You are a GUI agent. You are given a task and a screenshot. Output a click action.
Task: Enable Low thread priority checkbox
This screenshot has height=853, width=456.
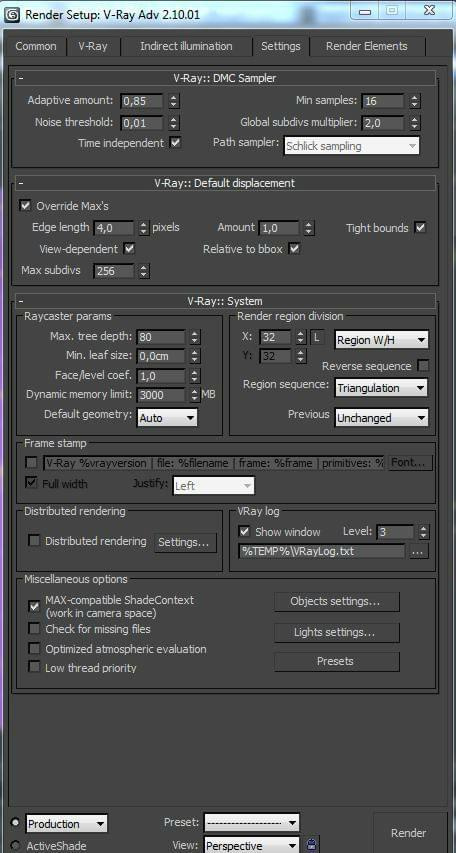(34, 667)
